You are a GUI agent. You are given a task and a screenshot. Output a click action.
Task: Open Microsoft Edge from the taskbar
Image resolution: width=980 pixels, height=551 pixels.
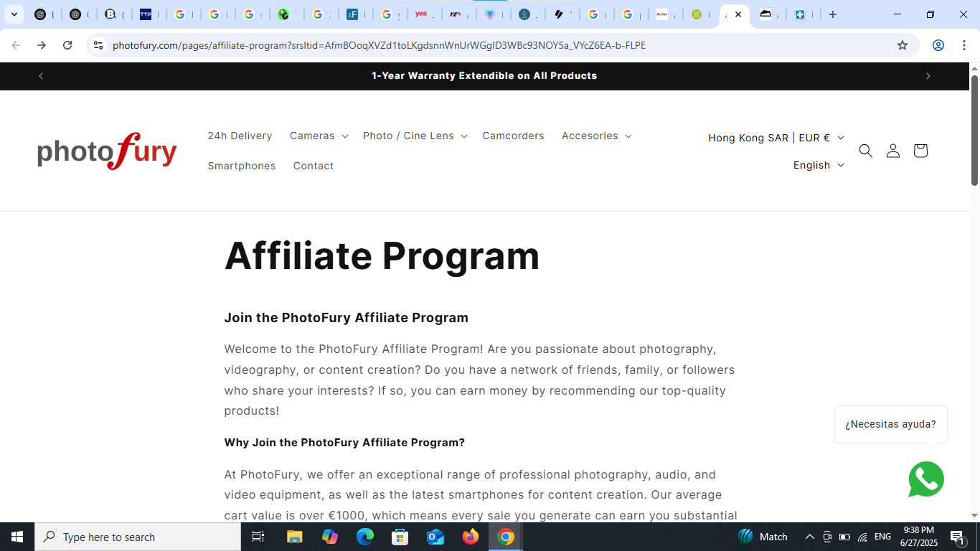(365, 537)
